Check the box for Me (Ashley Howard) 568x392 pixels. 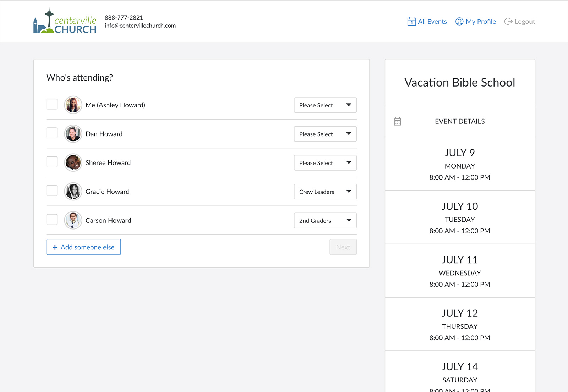click(x=52, y=104)
